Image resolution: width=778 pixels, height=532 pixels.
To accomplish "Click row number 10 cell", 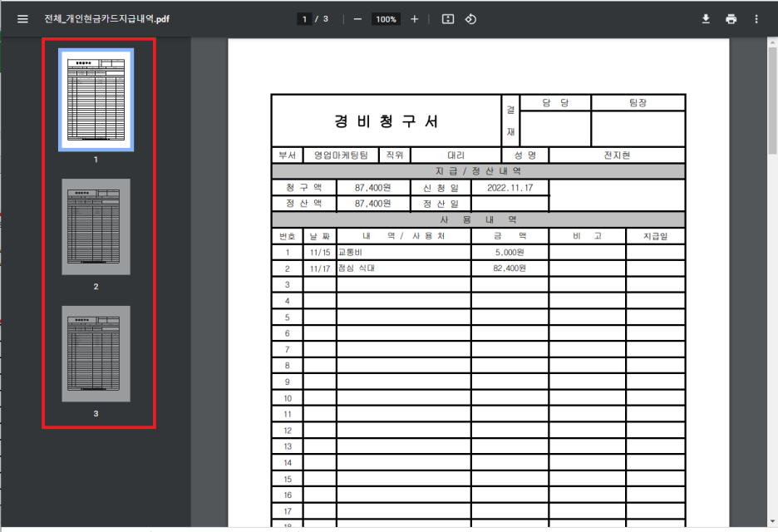I will [x=288, y=398].
